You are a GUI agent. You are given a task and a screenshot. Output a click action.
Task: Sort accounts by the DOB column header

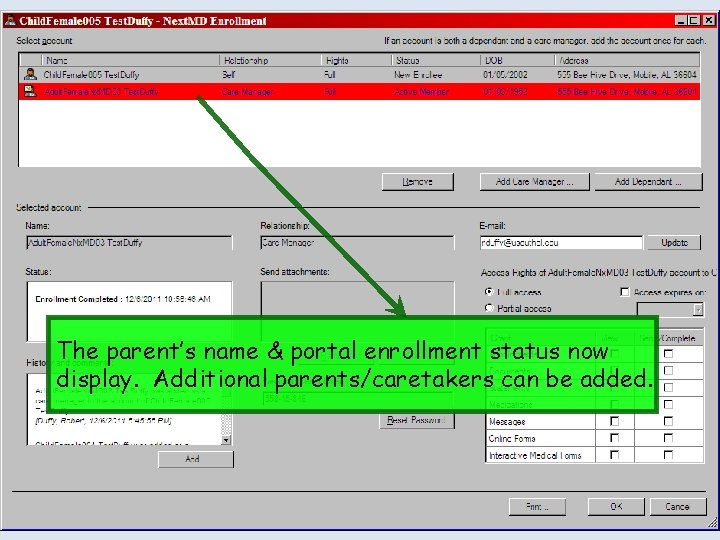(x=518, y=60)
